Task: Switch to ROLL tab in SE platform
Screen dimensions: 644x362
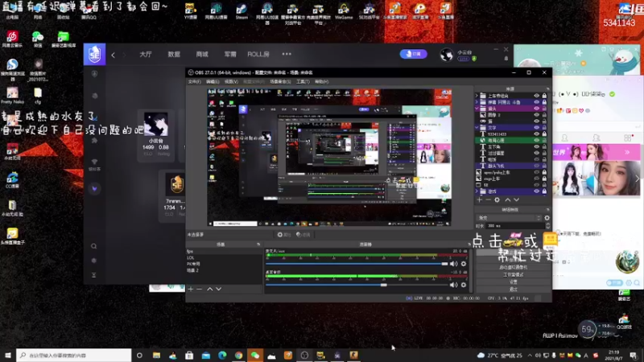Action: (x=258, y=54)
